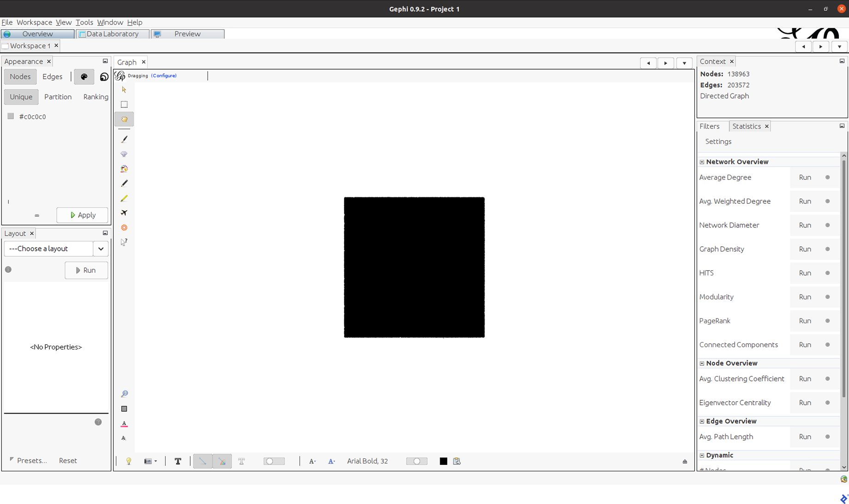Toggle Show Node Labels bold T button

(x=178, y=461)
